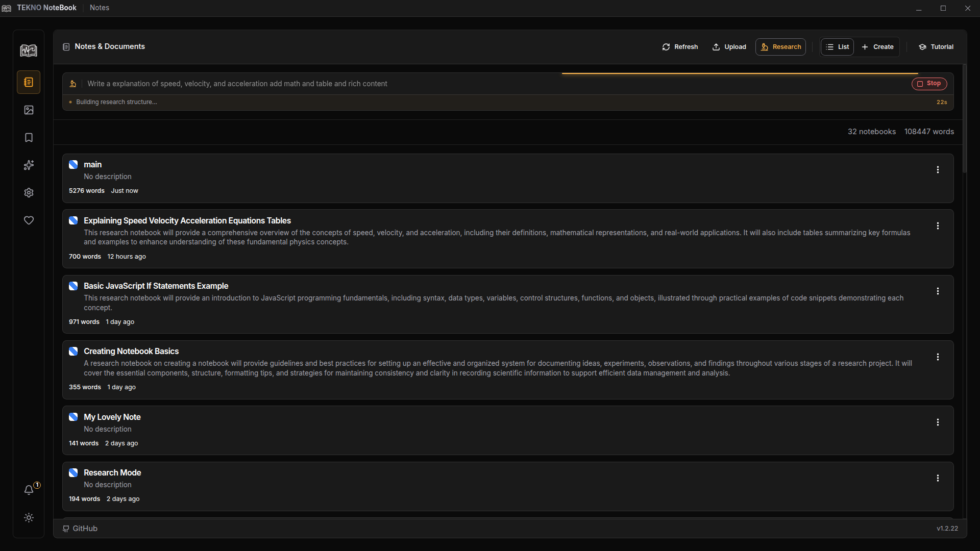The image size is (980, 551).
Task: Open settings gear in sidebar
Action: 29,193
